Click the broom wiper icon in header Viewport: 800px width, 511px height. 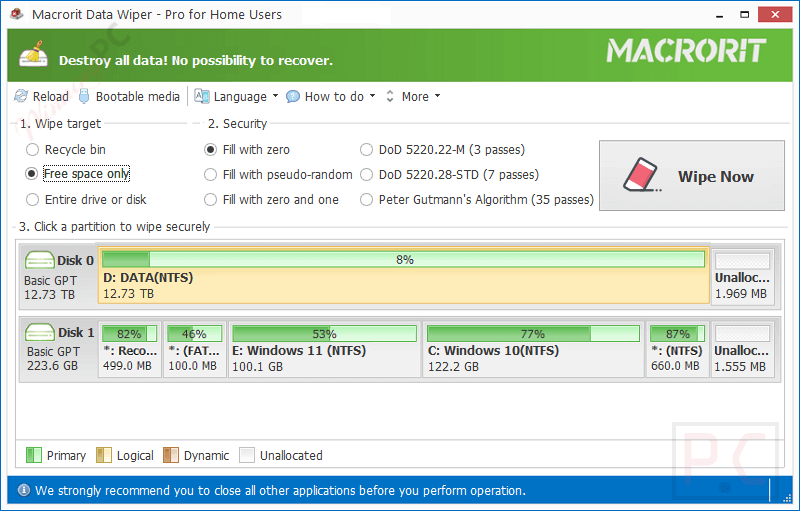pyautogui.click(x=33, y=54)
